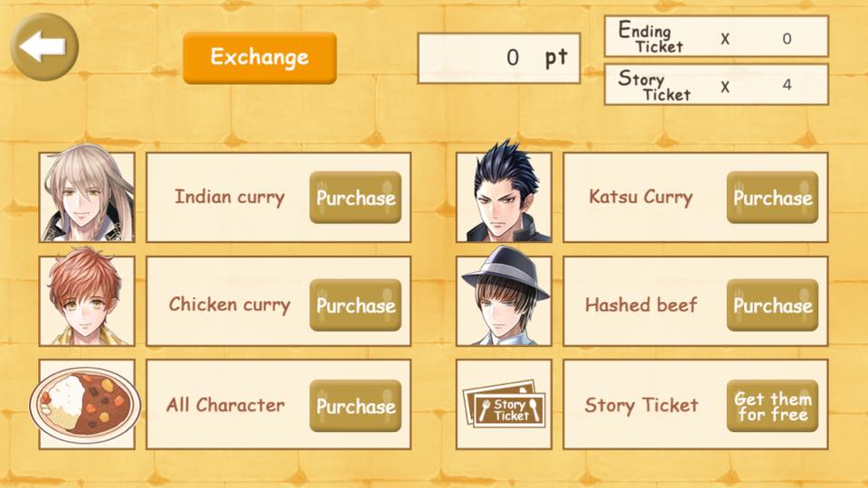Image resolution: width=868 pixels, height=488 pixels.
Task: Purchase the Katsu Curry item
Action: click(772, 198)
